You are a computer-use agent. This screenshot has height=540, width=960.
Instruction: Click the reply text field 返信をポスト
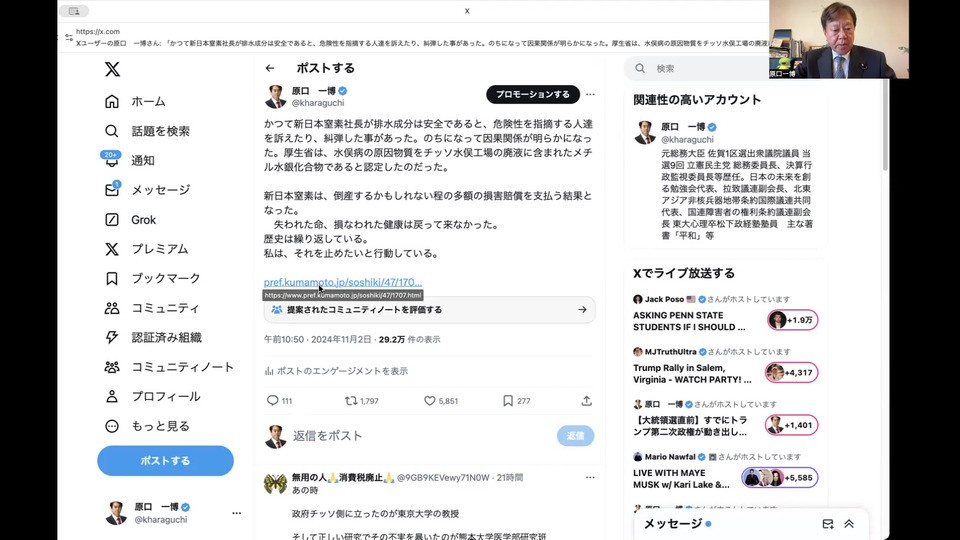click(x=421, y=436)
